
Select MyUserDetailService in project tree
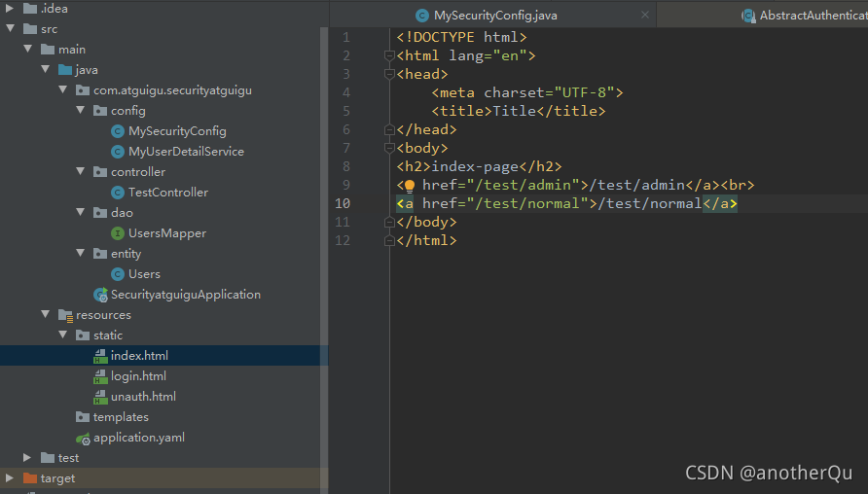coord(186,152)
